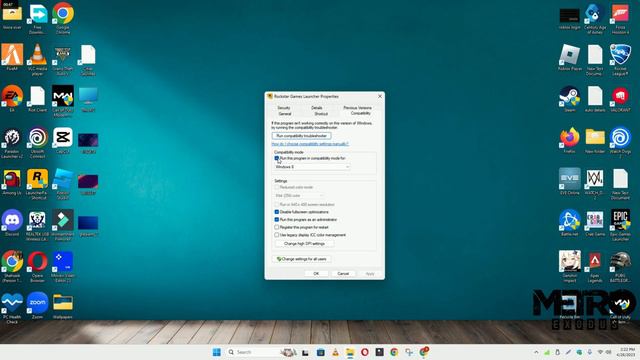The height and width of the screenshot is (360, 640).
Task: Switch to the Security tab
Action: click(x=284, y=108)
